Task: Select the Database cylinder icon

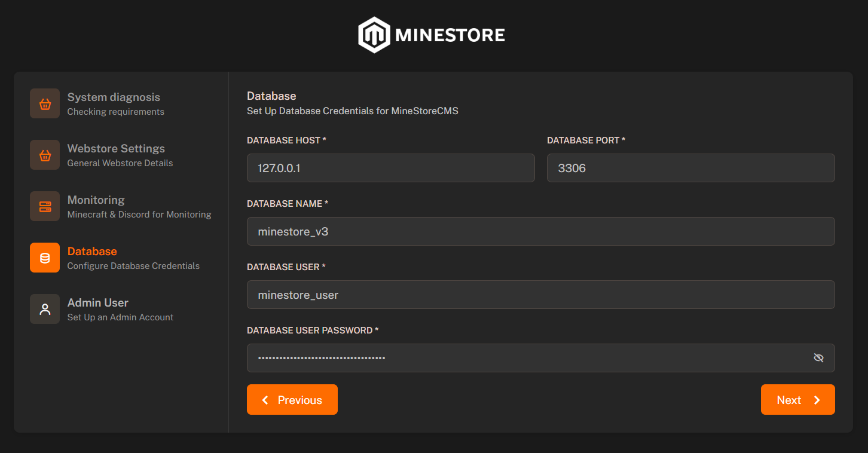Action: [x=45, y=258]
